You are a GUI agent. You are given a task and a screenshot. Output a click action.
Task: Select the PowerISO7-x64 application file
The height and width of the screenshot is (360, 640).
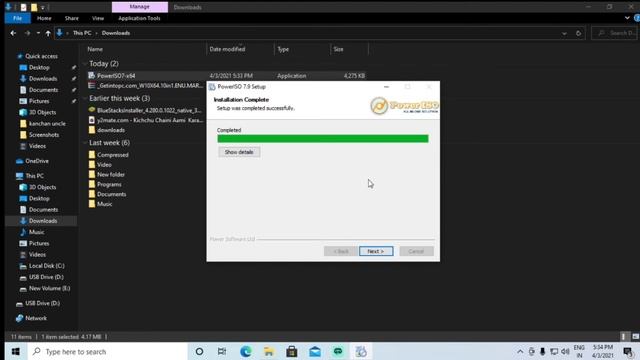[116, 76]
